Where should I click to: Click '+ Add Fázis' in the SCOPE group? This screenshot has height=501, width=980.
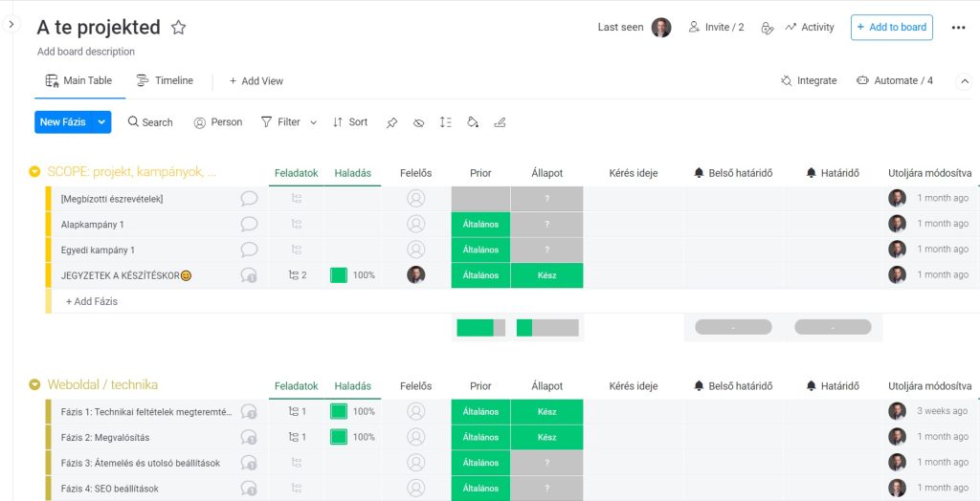(x=92, y=301)
